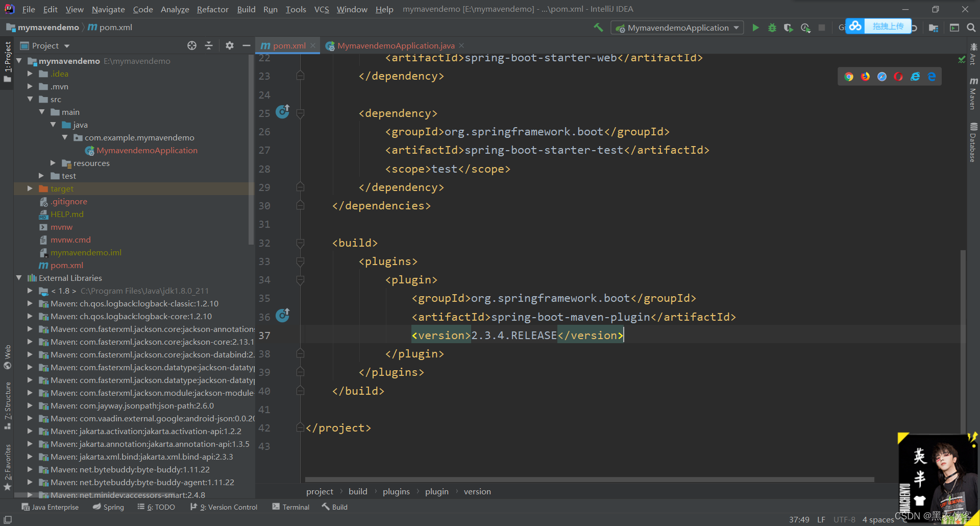980x526 pixels.
Task: Open Build tool window at bottom
Action: coord(335,507)
